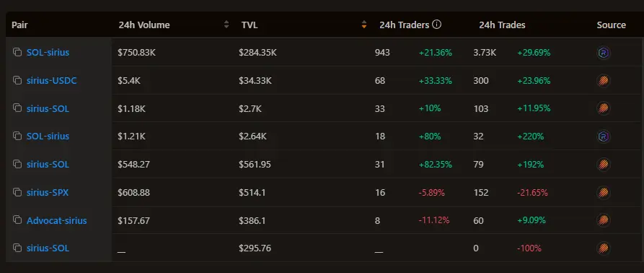The width and height of the screenshot is (644, 273).
Task: Click source icon for sirius-SPX row
Action: tap(604, 192)
